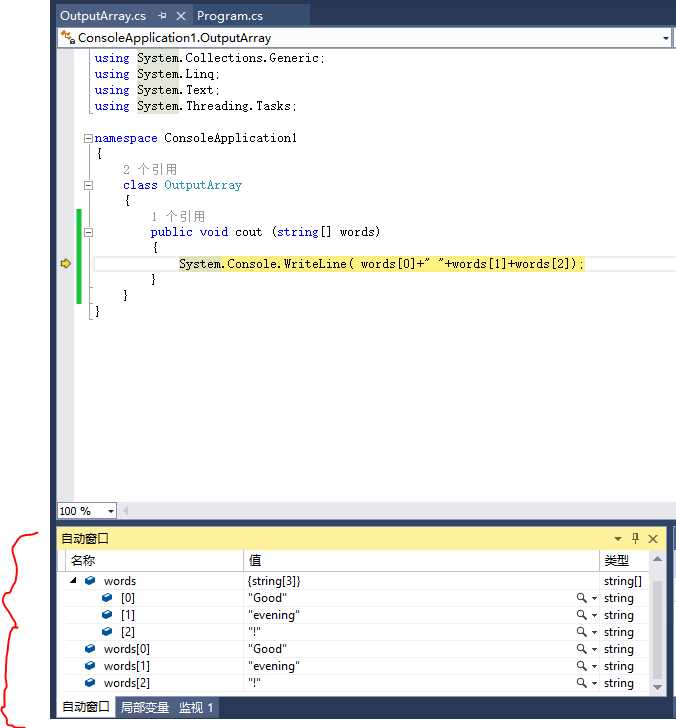Open text visualizer magnifier for words[0] row
This screenshot has width=676, height=728.
pyautogui.click(x=581, y=649)
